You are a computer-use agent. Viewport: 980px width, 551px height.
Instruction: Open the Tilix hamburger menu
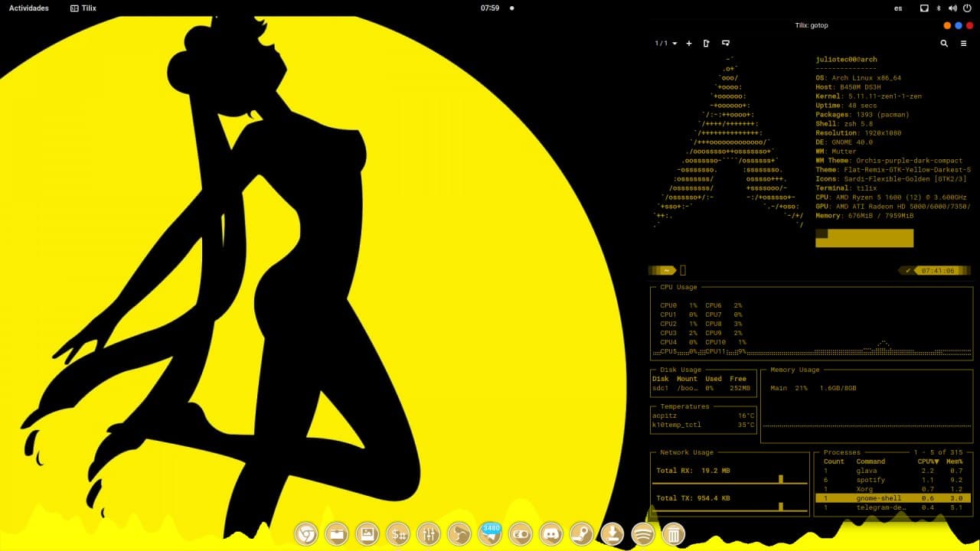pos(964,44)
